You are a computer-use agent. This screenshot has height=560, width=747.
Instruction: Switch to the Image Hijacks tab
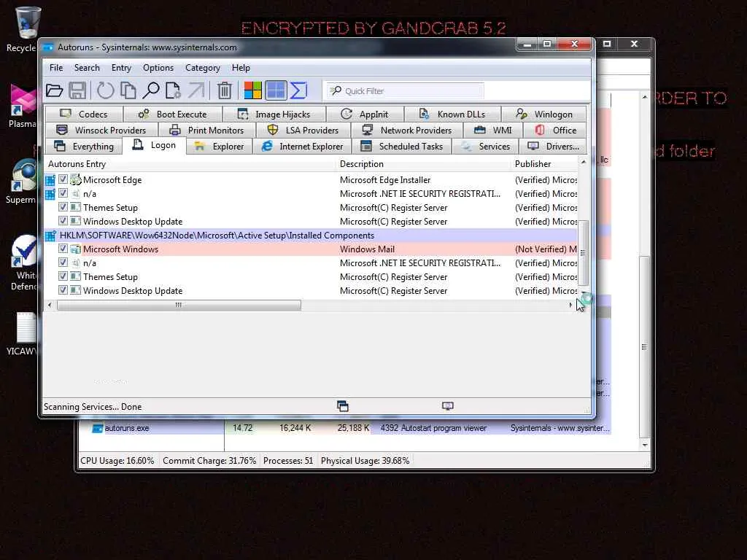click(274, 114)
